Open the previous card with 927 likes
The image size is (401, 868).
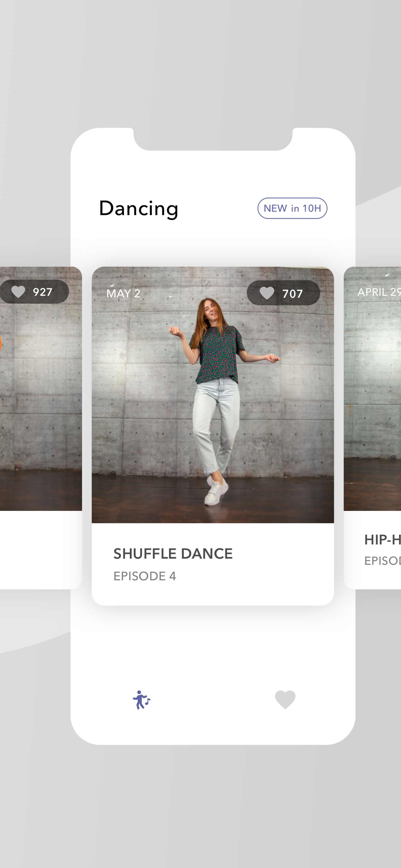coord(41,428)
